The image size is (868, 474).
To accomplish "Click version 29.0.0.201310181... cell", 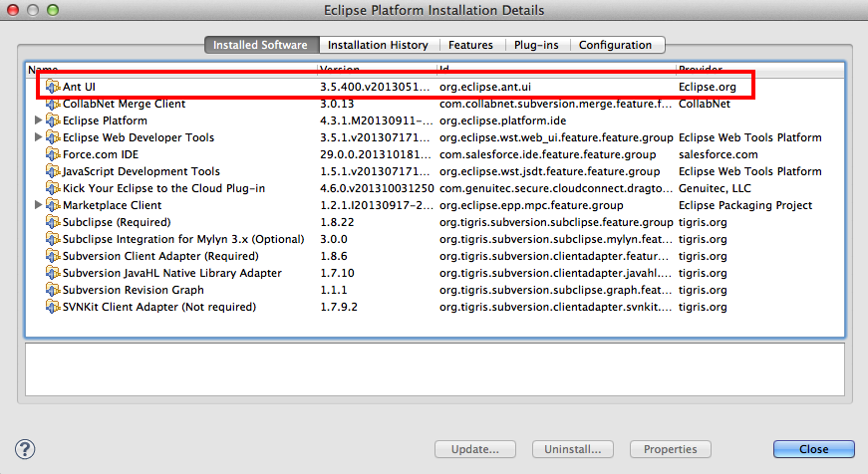I will pyautogui.click(x=376, y=154).
